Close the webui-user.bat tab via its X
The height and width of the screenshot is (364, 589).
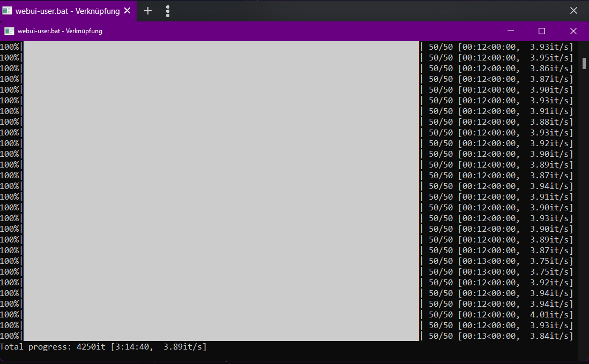click(x=128, y=11)
